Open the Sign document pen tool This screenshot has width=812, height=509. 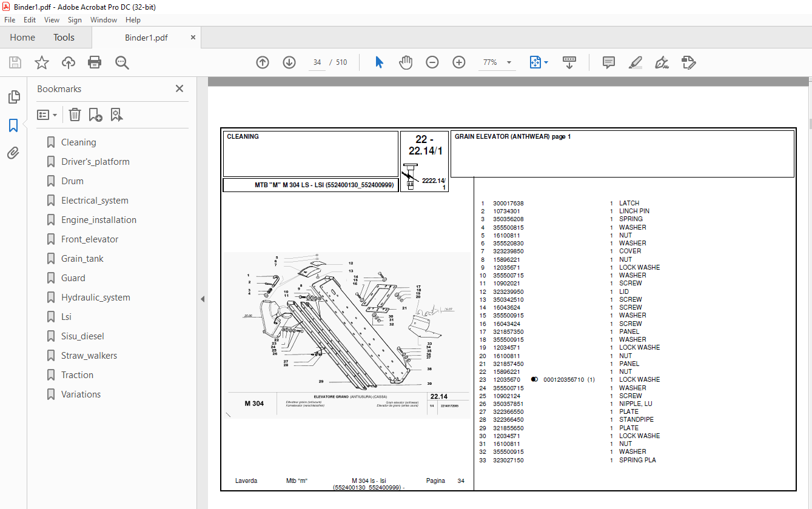[x=662, y=62]
